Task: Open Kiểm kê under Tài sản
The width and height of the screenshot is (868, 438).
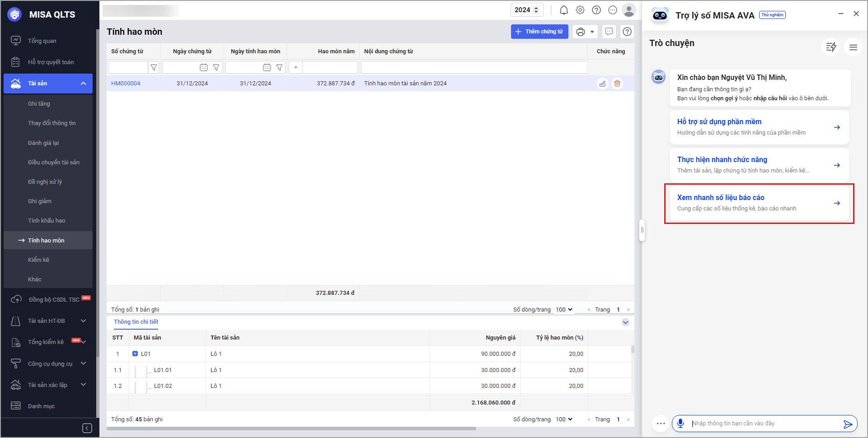Action: coord(38,260)
